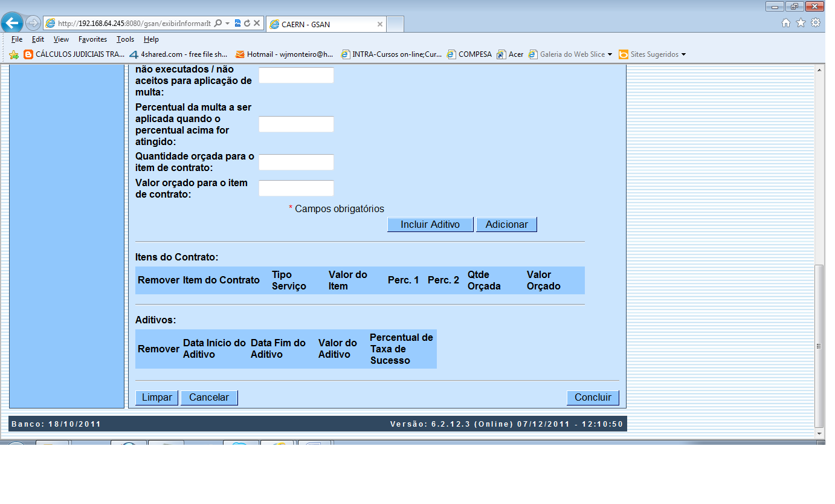The height and width of the screenshot is (504, 835).
Task: Open the File menu
Action: (17, 39)
